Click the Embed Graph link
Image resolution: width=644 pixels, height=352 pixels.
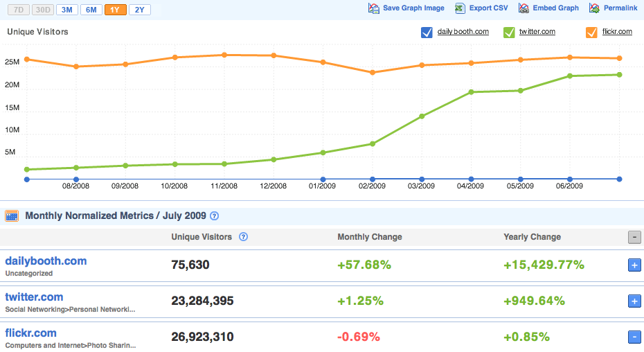(x=555, y=8)
